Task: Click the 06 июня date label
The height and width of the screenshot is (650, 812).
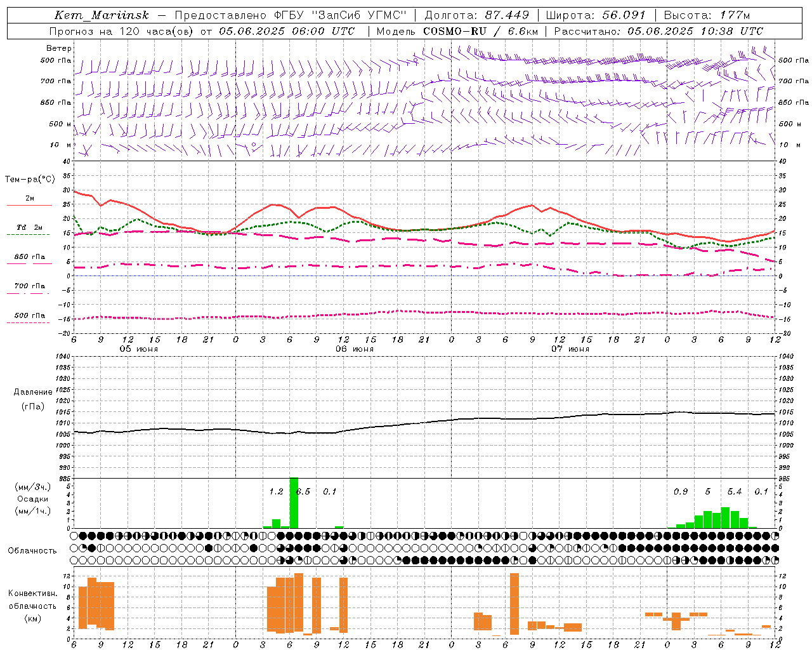Action: (x=355, y=349)
